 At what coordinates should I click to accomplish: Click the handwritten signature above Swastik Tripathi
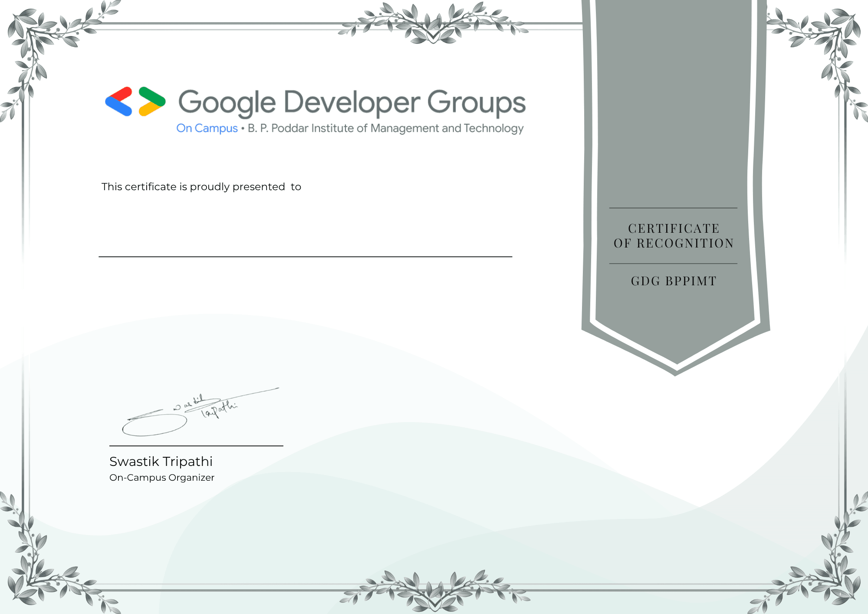coord(201,412)
